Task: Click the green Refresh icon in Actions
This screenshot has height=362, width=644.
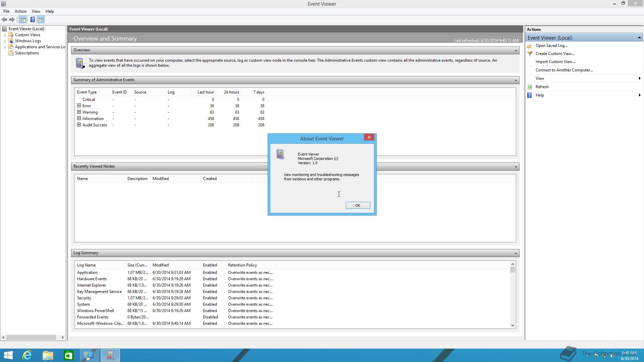Action: pos(530,87)
